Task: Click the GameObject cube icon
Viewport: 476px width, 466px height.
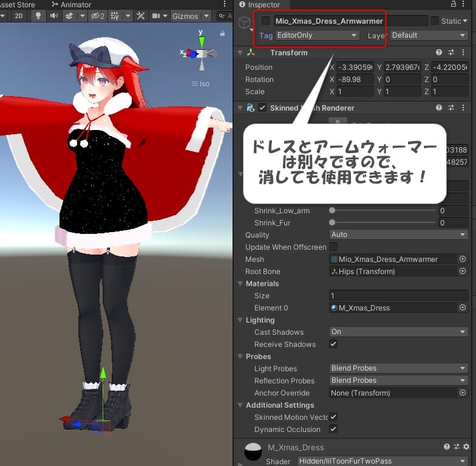Action: 245,22
